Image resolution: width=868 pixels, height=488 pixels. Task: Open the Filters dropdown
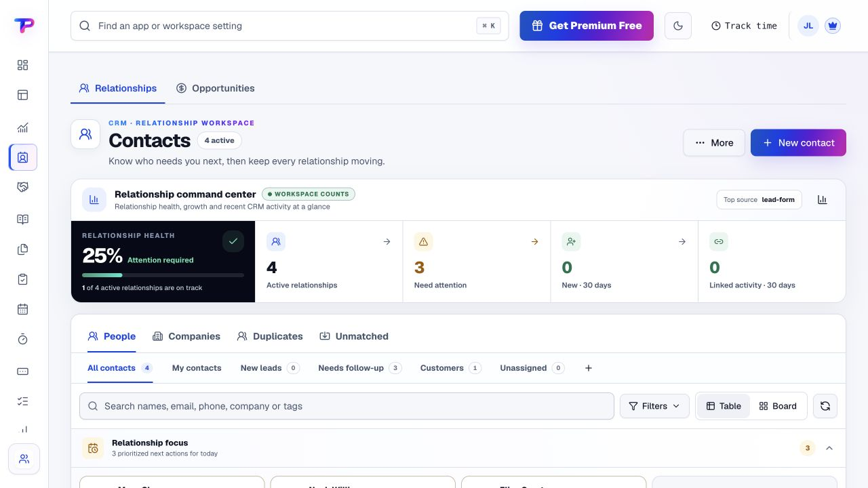pos(654,406)
